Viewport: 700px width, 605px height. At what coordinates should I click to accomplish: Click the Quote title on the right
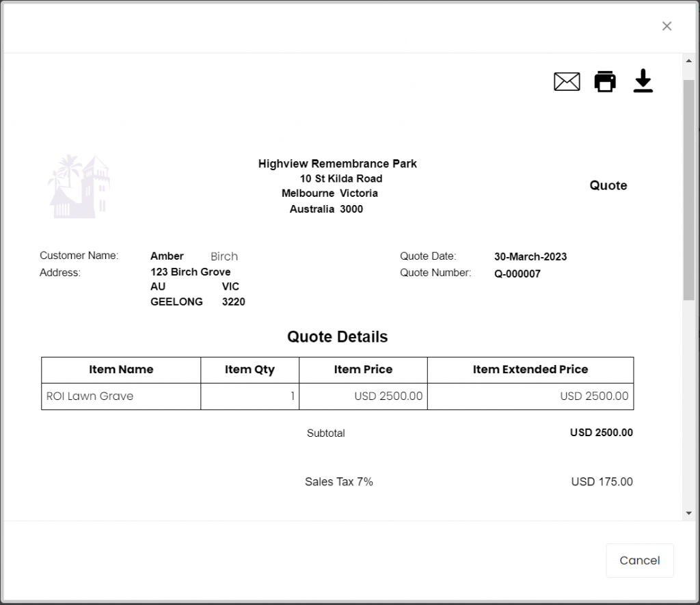click(608, 185)
